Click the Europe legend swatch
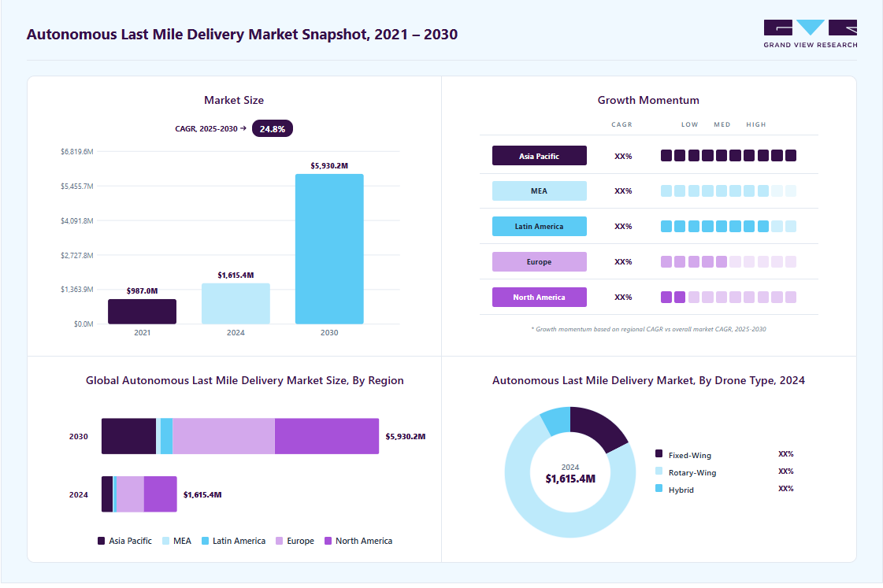The image size is (883, 588). coord(280,541)
